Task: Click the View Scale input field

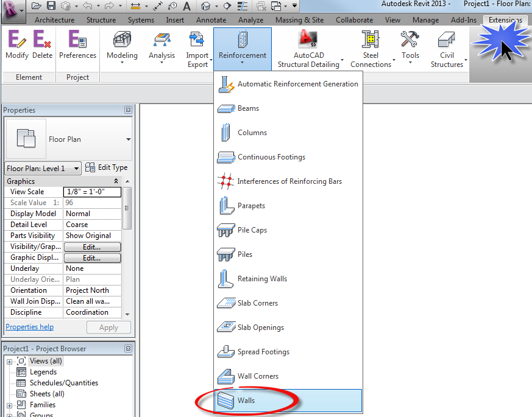Action: [x=92, y=191]
